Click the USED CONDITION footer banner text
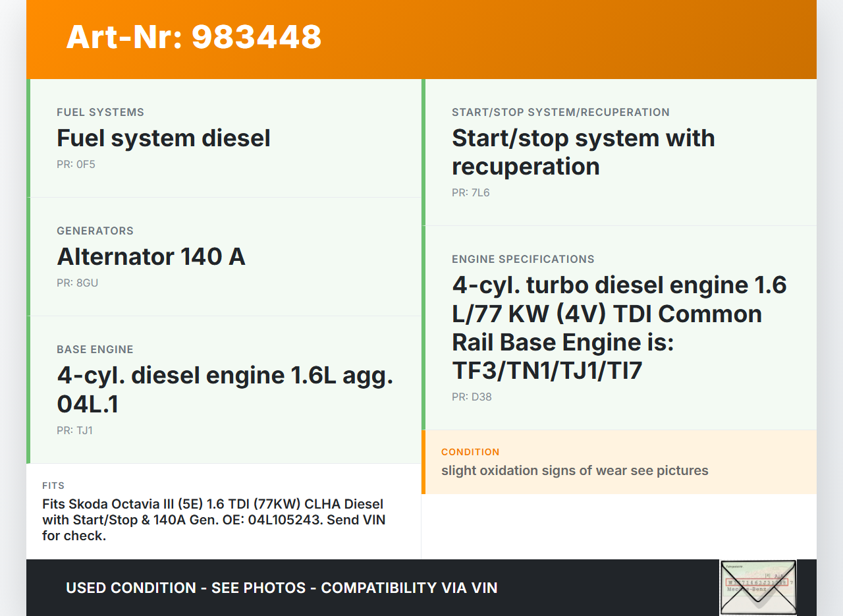843x616 pixels. (x=281, y=588)
